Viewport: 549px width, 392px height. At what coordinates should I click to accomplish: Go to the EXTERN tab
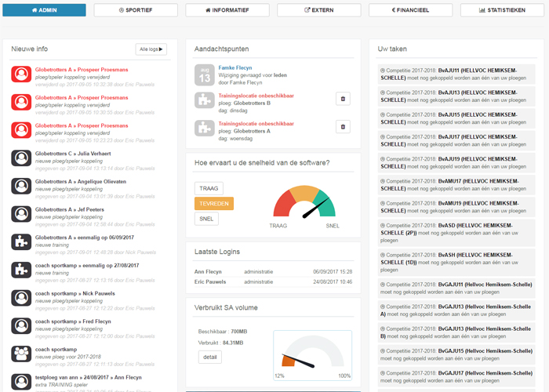(319, 10)
